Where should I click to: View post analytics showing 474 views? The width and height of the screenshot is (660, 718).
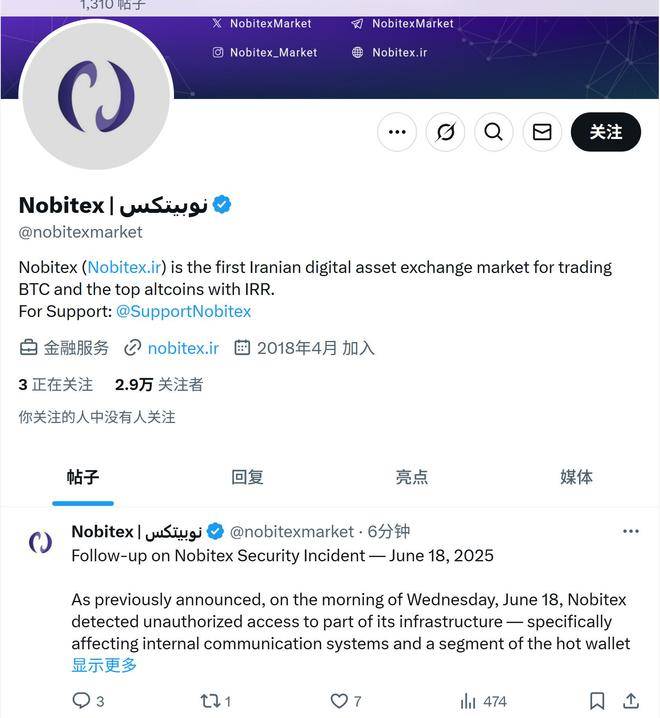tap(483, 701)
